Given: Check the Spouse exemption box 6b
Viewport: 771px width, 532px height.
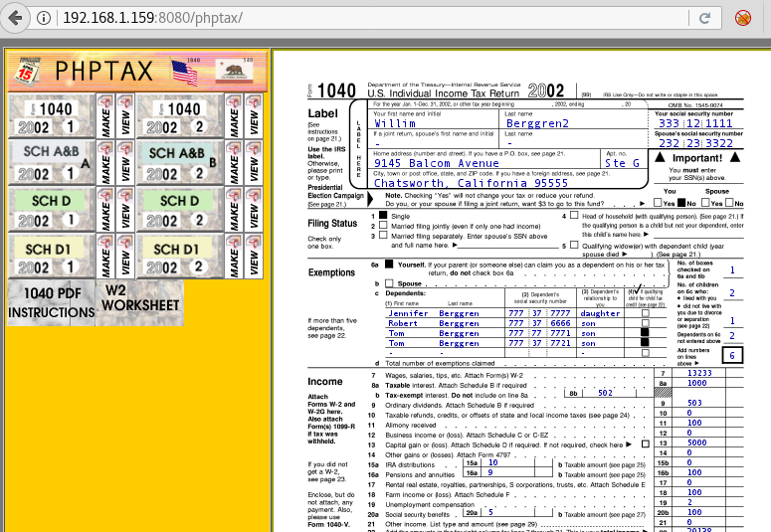Looking at the screenshot, I should [389, 283].
